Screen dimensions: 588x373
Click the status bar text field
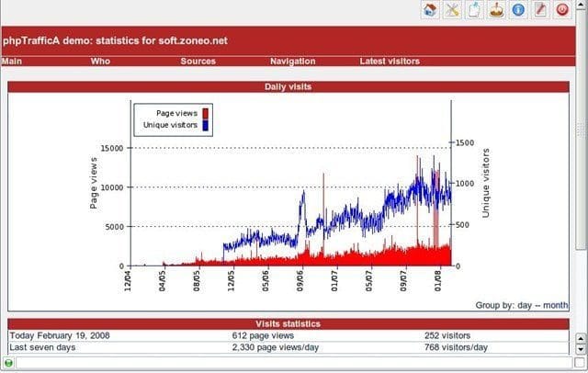pos(294,365)
